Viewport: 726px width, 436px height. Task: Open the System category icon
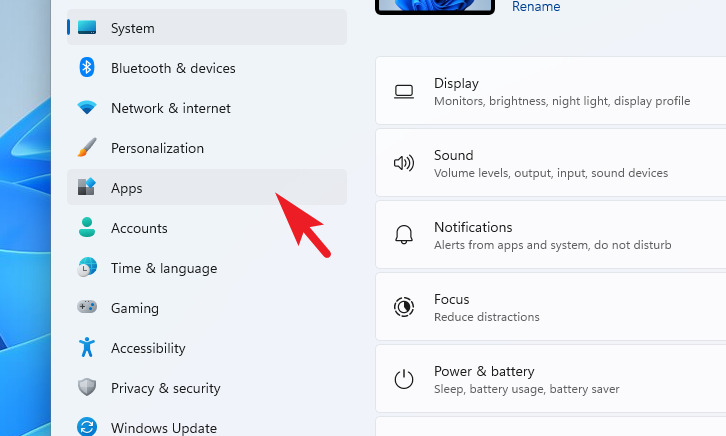[x=87, y=28]
